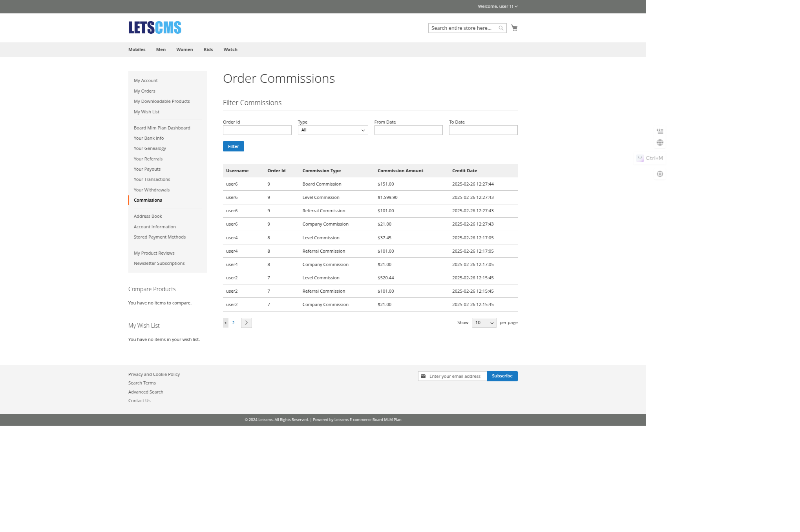
Task: Click the Filter button
Action: click(233, 146)
